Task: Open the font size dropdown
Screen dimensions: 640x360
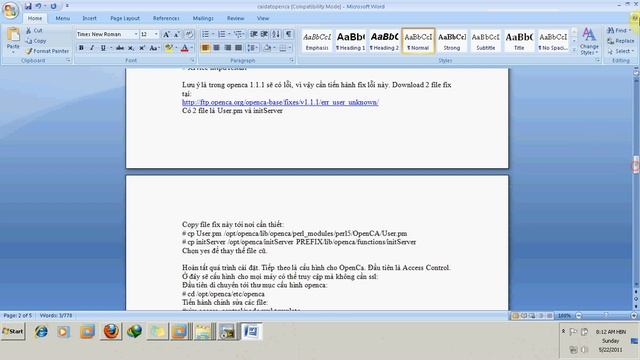Action: (x=156, y=34)
